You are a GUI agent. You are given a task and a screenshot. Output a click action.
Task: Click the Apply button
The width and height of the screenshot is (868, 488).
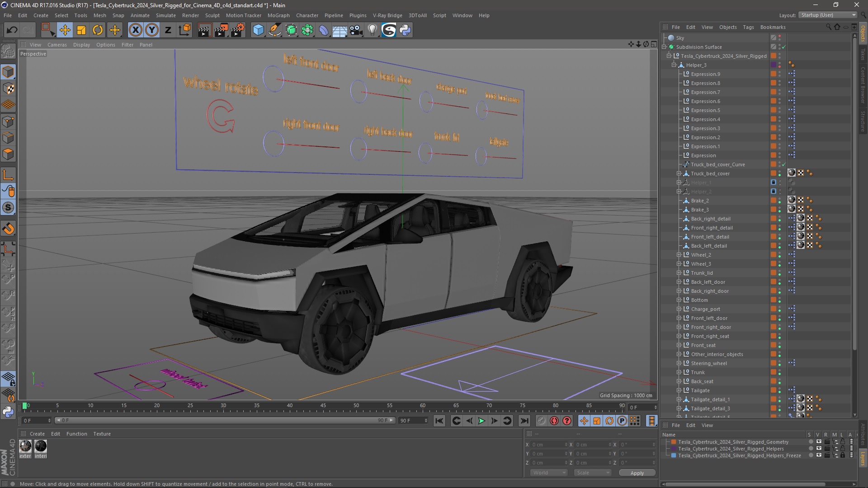click(x=637, y=473)
